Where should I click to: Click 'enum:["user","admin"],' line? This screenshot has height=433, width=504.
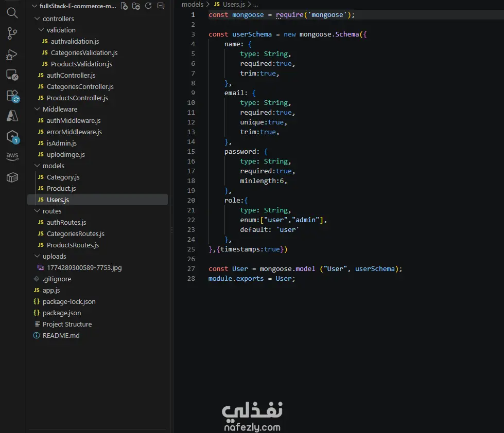283,220
